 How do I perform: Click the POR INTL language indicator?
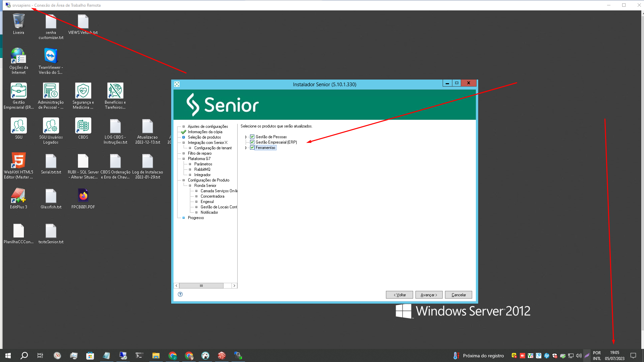[597, 356]
